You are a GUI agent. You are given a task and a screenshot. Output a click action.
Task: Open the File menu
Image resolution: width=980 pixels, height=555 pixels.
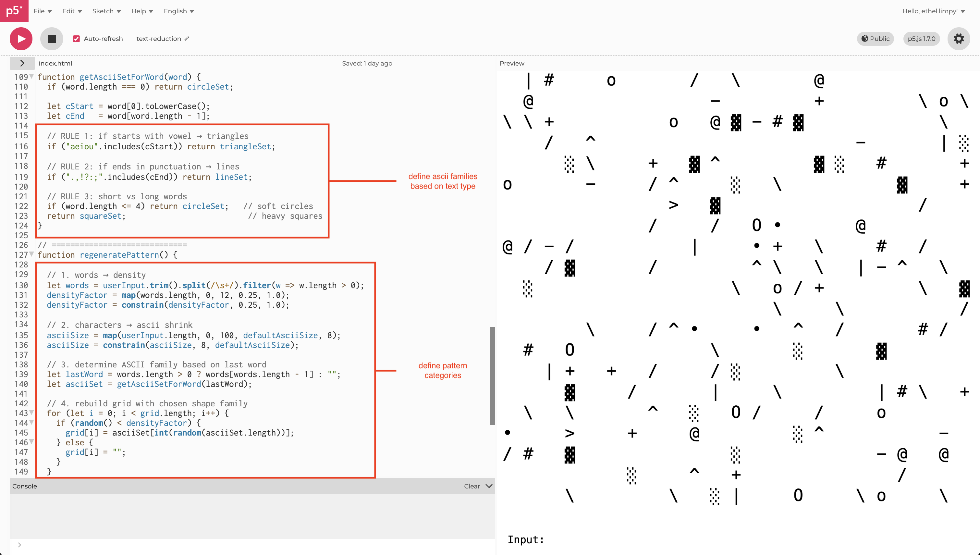tap(42, 11)
